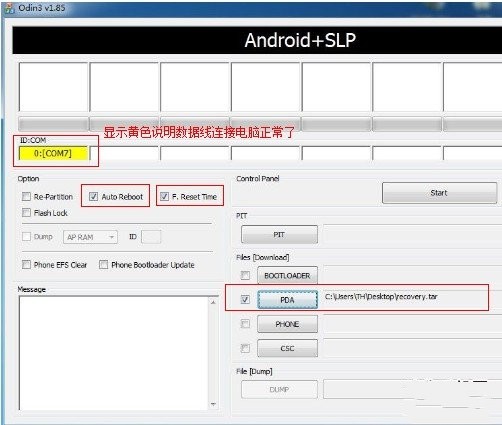Open the AP RAM dropdown

[90, 237]
